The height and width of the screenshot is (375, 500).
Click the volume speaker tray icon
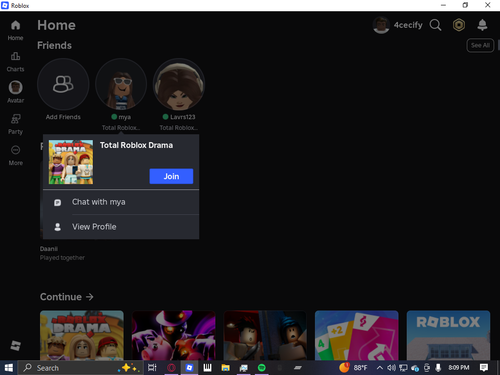point(391,368)
